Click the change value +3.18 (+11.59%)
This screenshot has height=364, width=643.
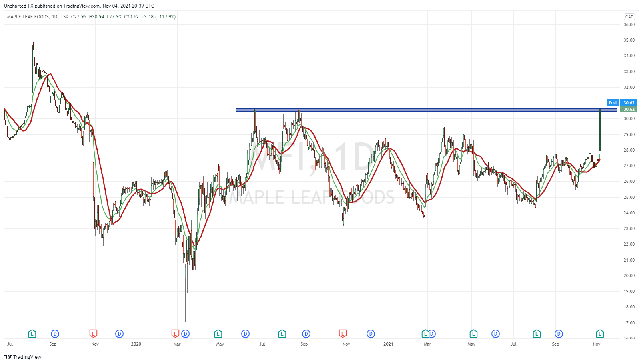coord(159,17)
